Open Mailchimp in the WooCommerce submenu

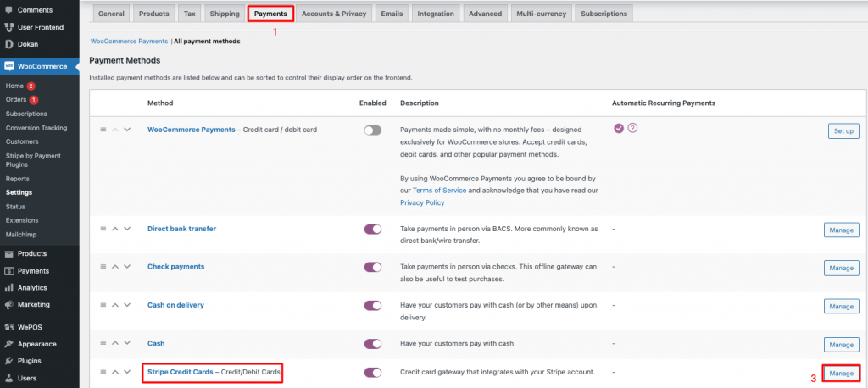20,235
